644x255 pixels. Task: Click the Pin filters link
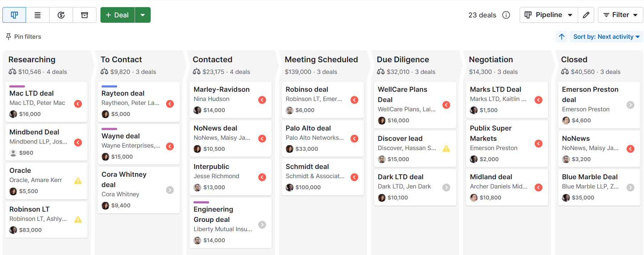pyautogui.click(x=27, y=36)
